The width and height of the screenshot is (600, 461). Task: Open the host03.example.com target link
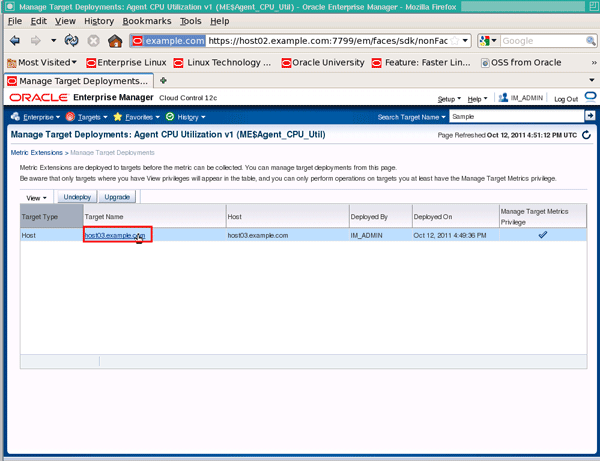pos(115,235)
